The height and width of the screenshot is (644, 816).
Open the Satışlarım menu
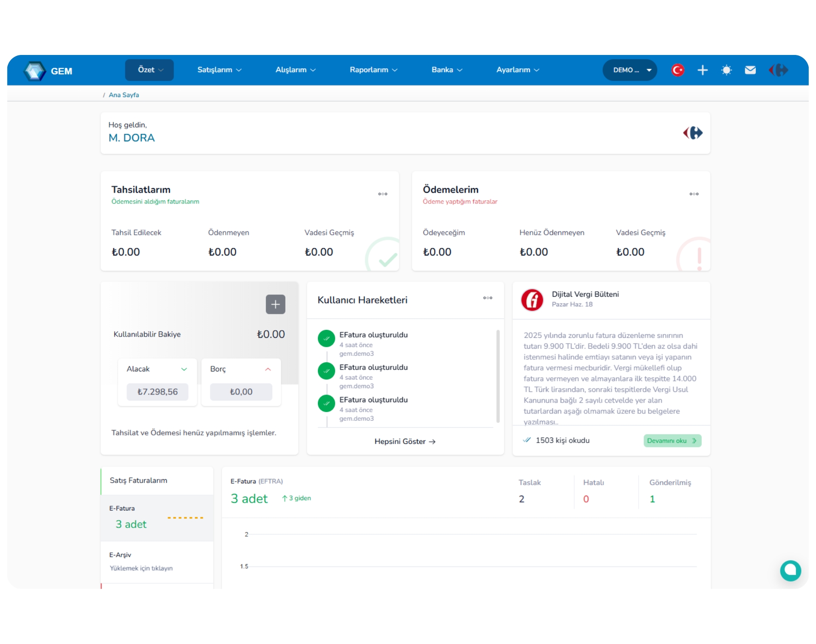point(219,70)
